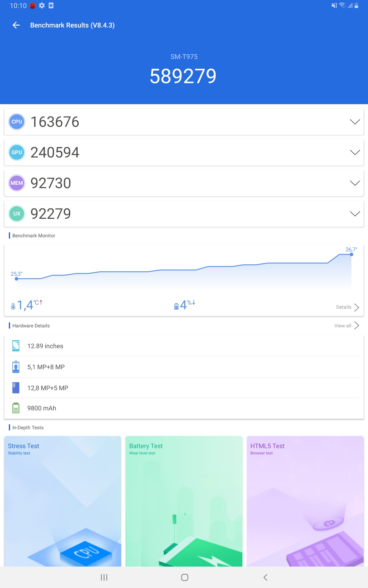
Task: Launch the HTML5 Test browser card
Action: tap(305, 501)
